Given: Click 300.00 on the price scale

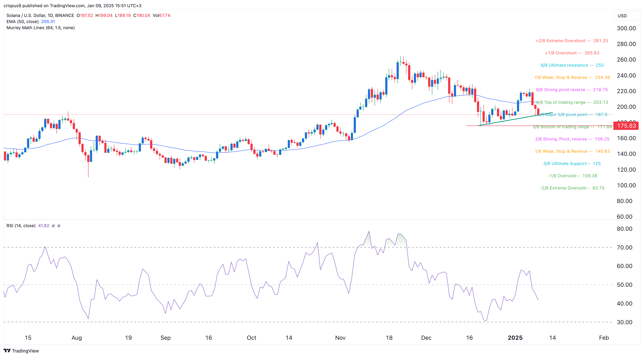Looking at the screenshot, I should pos(626,28).
